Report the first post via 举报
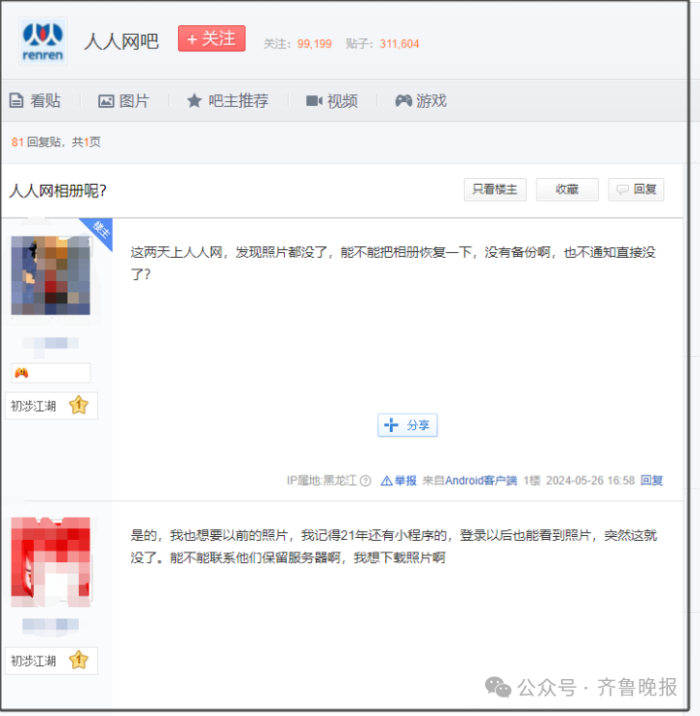Image resolution: width=700 pixels, height=716 pixels. coord(399,480)
